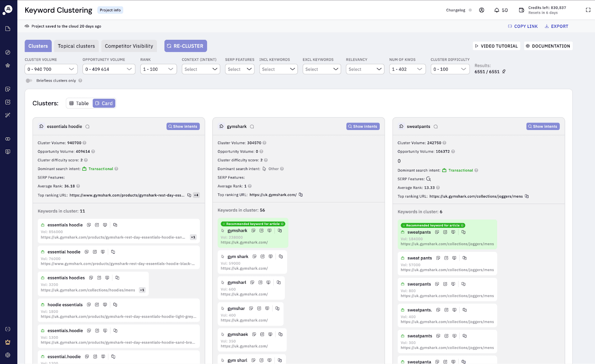The width and height of the screenshot is (595, 364).
Task: Show intents for essentials hoodie cluster
Action: click(x=183, y=127)
